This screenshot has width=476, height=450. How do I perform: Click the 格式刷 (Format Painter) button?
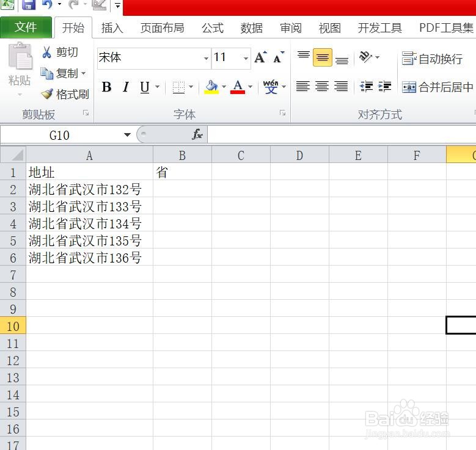[65, 94]
